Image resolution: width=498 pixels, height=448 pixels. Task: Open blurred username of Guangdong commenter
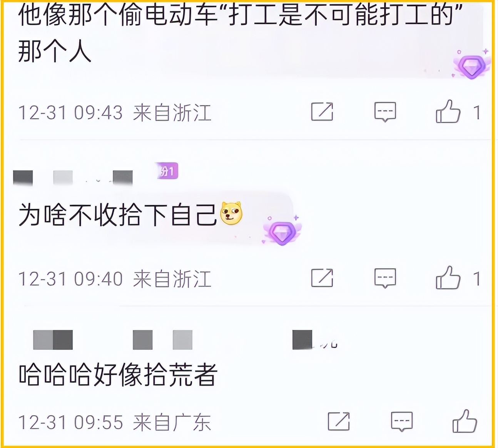(x=185, y=339)
